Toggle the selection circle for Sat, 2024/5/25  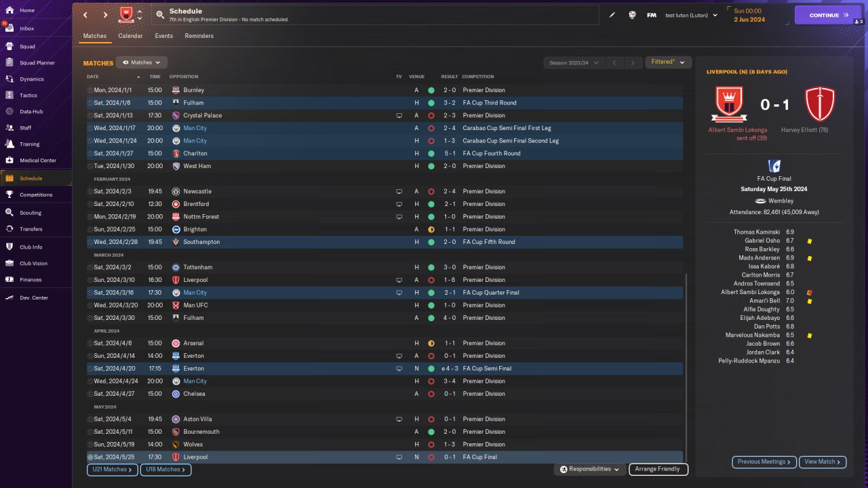coord(90,457)
